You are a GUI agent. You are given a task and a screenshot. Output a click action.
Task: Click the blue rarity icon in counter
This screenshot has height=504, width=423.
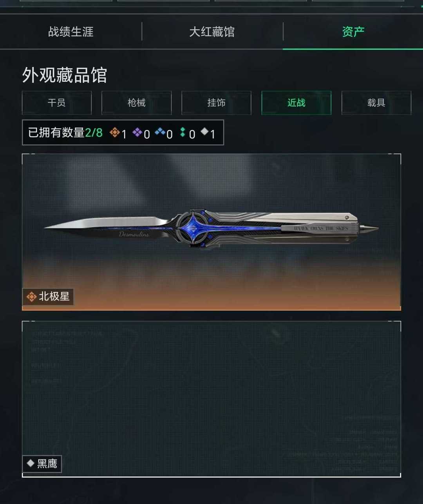(x=160, y=132)
